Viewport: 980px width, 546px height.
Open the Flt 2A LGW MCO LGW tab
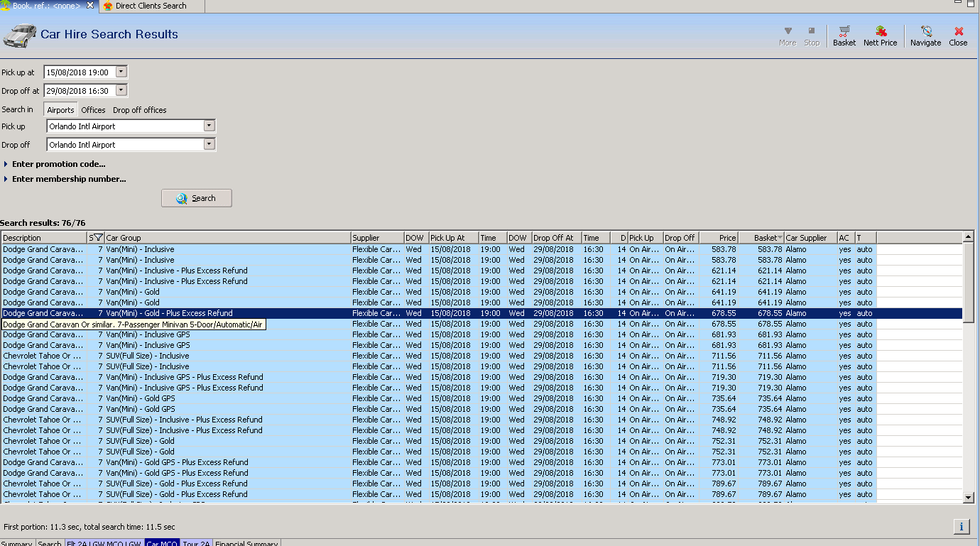point(104,543)
